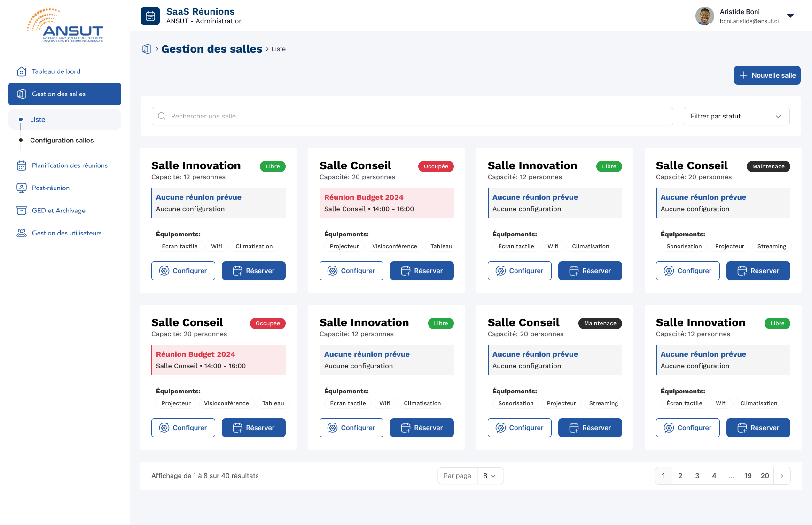Click the magnifier icon in the search field

point(162,116)
